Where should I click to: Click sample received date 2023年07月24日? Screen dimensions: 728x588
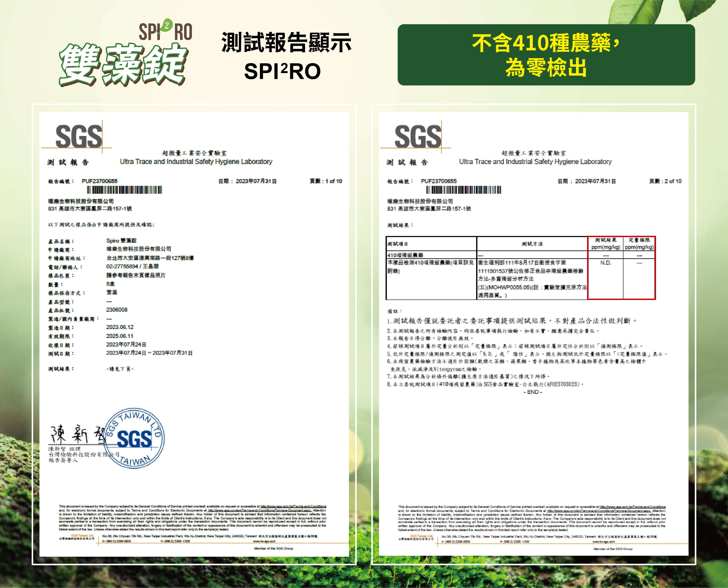click(x=126, y=345)
